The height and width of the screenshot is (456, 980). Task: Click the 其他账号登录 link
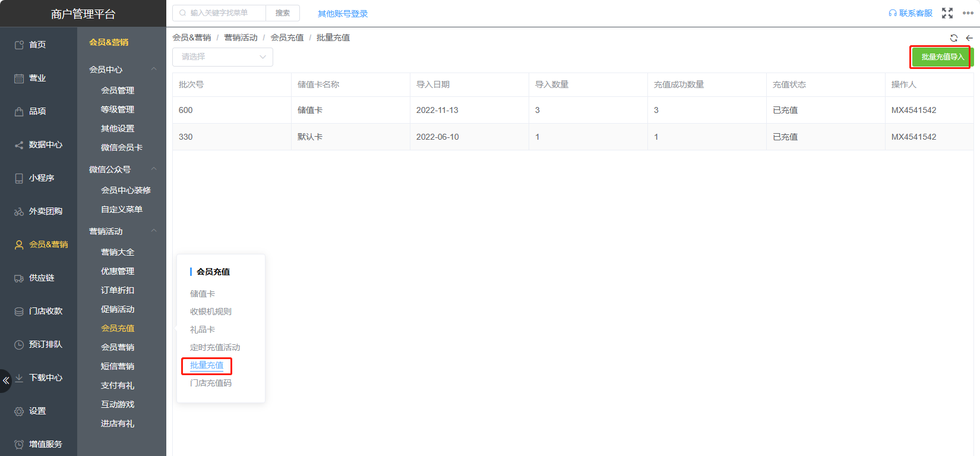[x=343, y=14]
